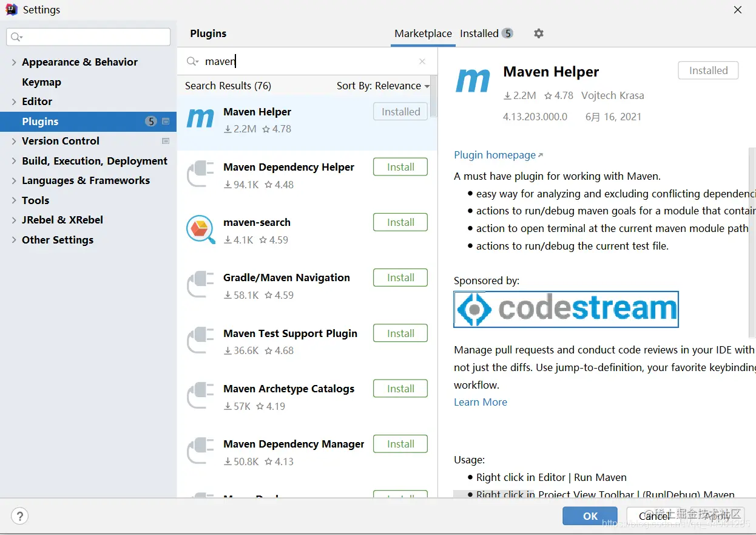Expand the Other Settings node

(14, 240)
